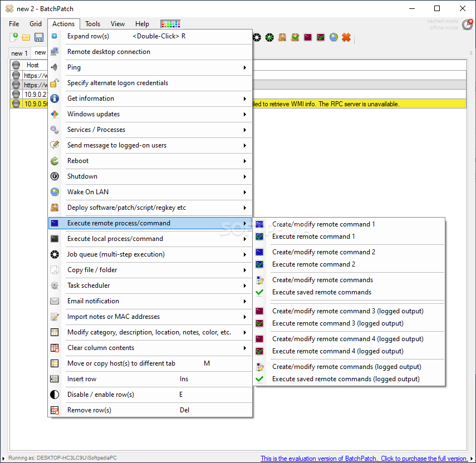Select Deploy software/patch/script/regkey etc
This screenshot has width=476, height=463.
coord(150,208)
